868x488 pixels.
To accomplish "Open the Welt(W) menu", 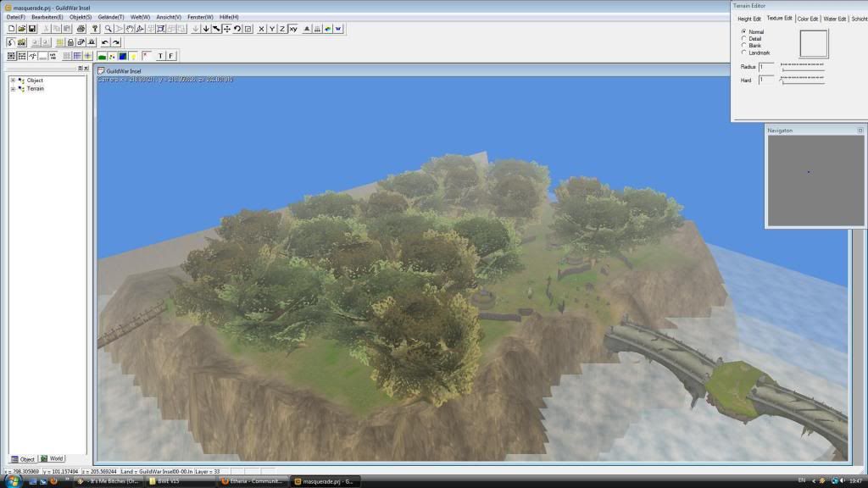I will pyautogui.click(x=140, y=17).
